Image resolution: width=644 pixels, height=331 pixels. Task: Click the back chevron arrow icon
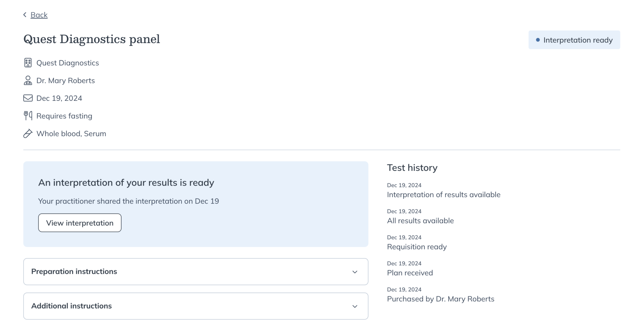click(25, 15)
